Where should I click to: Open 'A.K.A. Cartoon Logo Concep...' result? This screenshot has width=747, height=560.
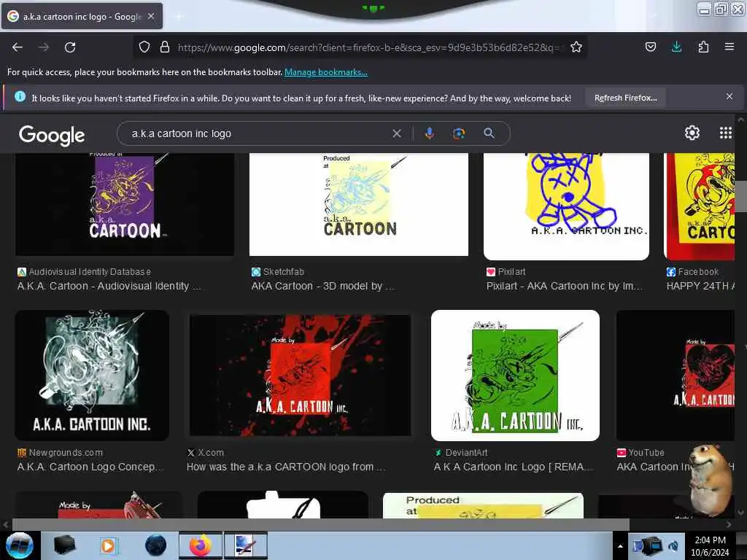[x=90, y=467]
